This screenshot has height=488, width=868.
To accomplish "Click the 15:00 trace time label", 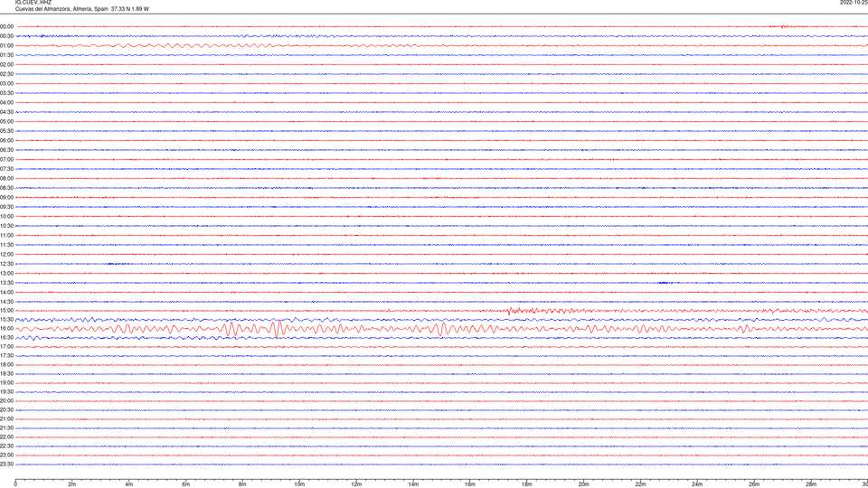I will point(6,310).
